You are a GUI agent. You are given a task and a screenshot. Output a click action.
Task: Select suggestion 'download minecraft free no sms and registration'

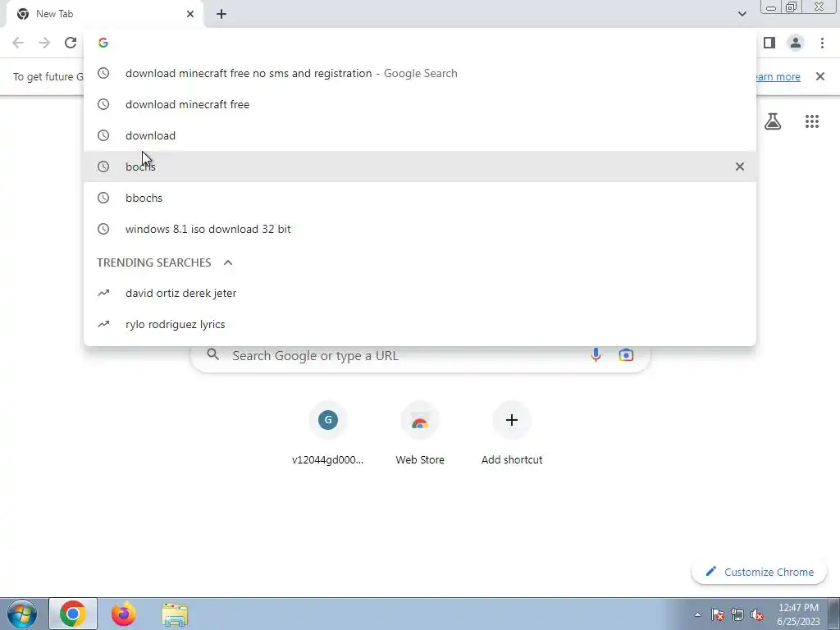pyautogui.click(x=420, y=73)
